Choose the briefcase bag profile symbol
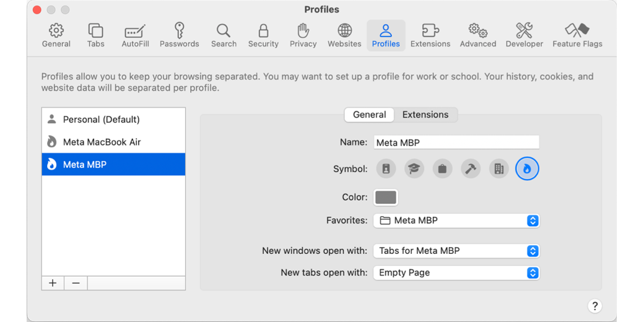The width and height of the screenshot is (644, 322). tap(442, 168)
